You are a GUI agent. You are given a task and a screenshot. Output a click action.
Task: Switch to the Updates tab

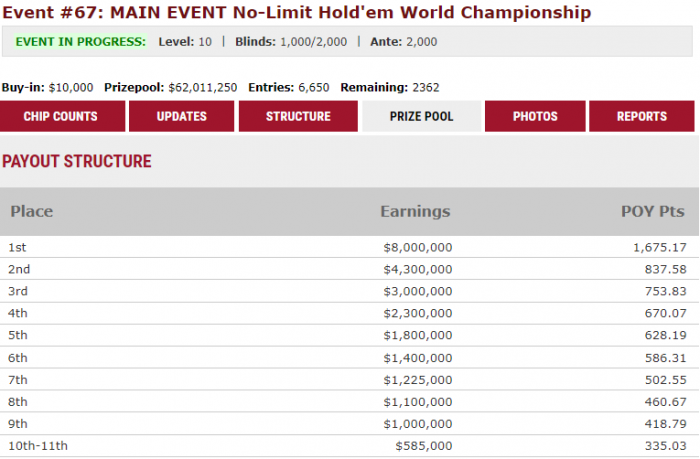coord(182,116)
